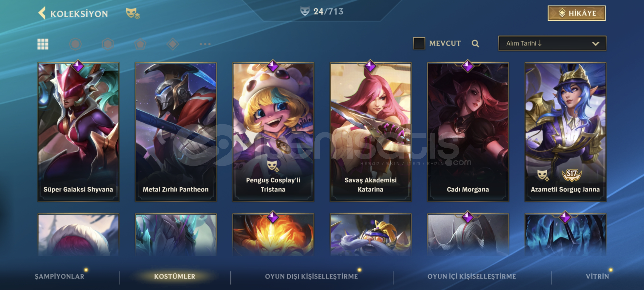This screenshot has height=290, width=644.
Task: Open the skin mask coins icon
Action: click(x=133, y=13)
